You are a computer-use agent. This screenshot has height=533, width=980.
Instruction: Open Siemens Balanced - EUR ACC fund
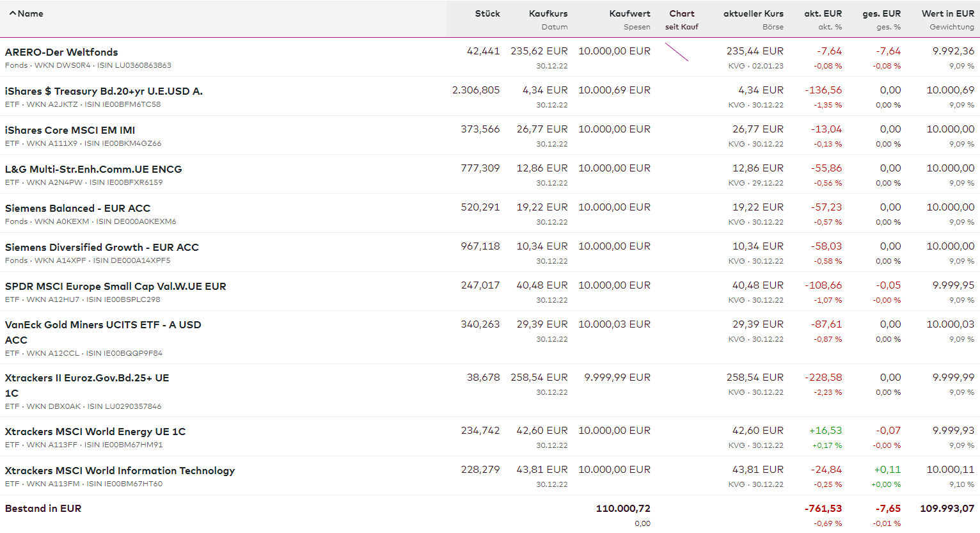[x=77, y=209]
